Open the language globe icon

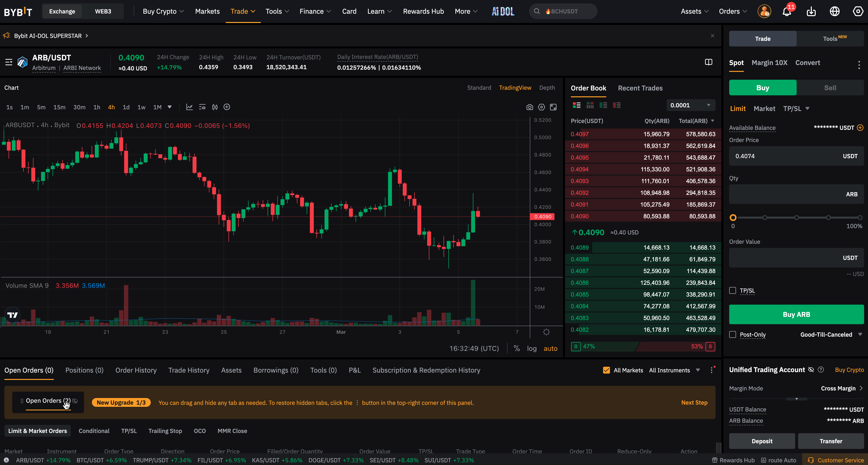tap(834, 11)
